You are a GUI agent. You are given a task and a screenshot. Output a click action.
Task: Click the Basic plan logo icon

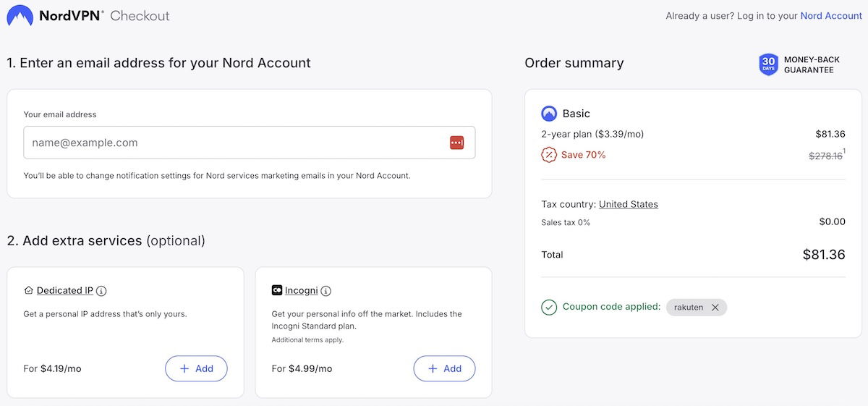click(549, 114)
